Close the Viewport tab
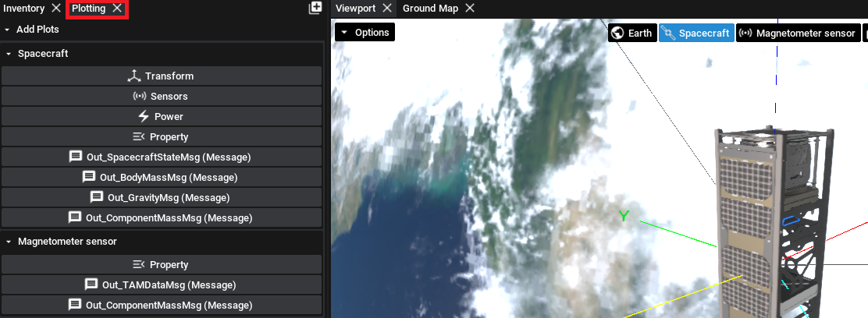Viewport: 868px width, 318px height. pos(386,9)
